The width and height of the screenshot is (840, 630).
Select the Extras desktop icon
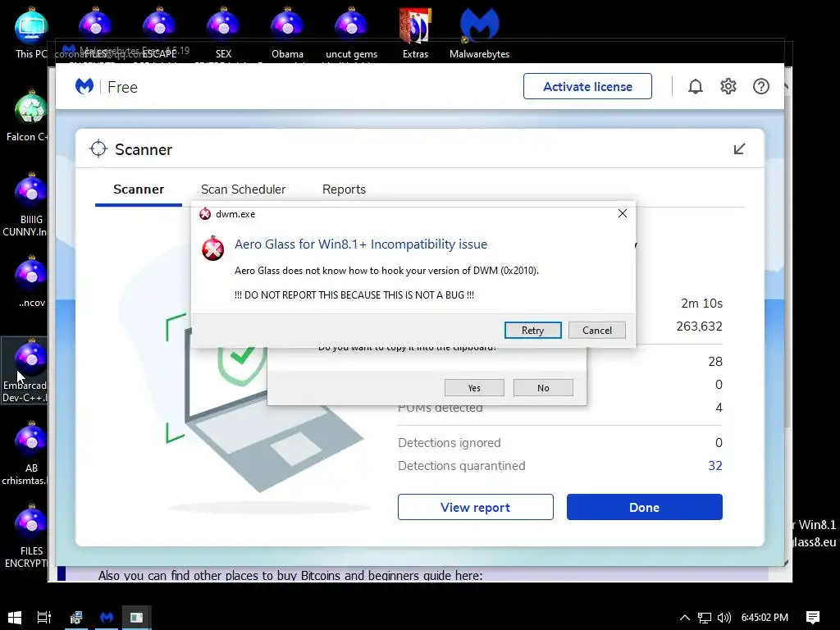[x=415, y=33]
